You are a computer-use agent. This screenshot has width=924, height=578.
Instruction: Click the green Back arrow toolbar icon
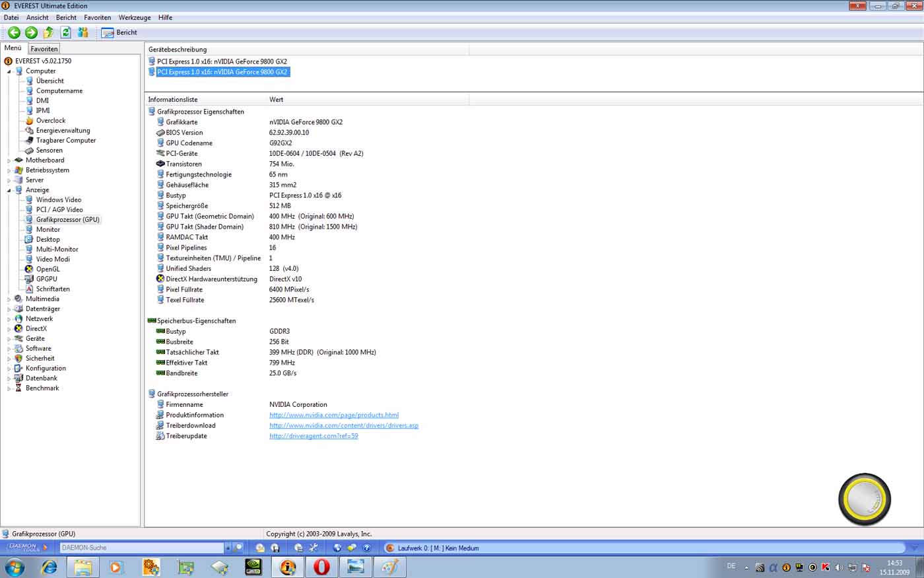[x=14, y=32]
